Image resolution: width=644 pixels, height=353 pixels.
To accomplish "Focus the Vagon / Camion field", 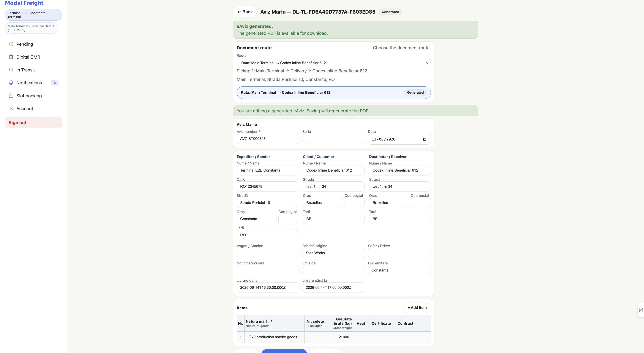I will 268,253.
